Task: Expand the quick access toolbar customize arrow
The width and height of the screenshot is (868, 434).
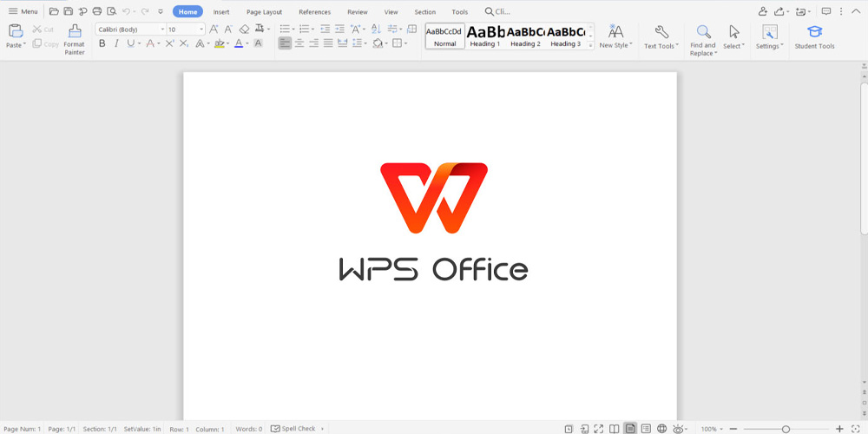Action: point(161,11)
